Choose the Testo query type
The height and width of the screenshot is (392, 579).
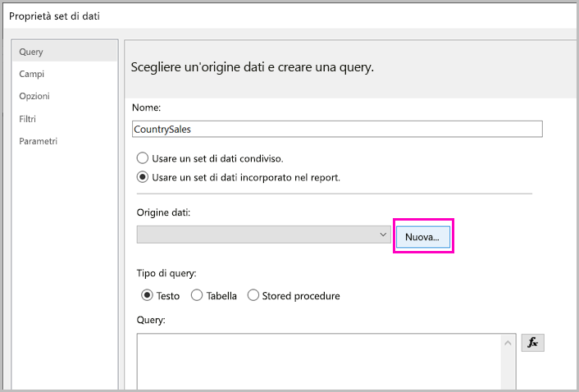coord(148,295)
